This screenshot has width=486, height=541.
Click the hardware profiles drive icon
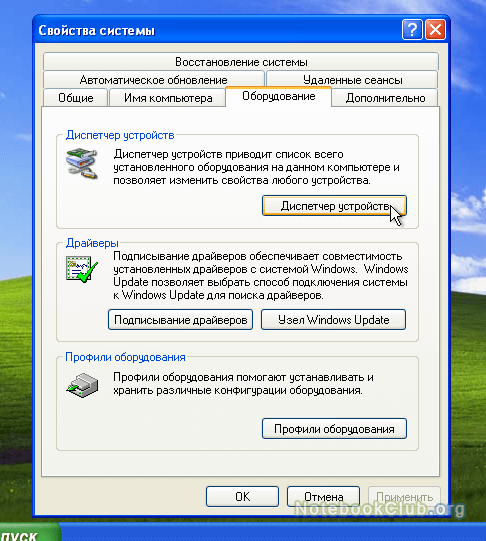[82, 385]
